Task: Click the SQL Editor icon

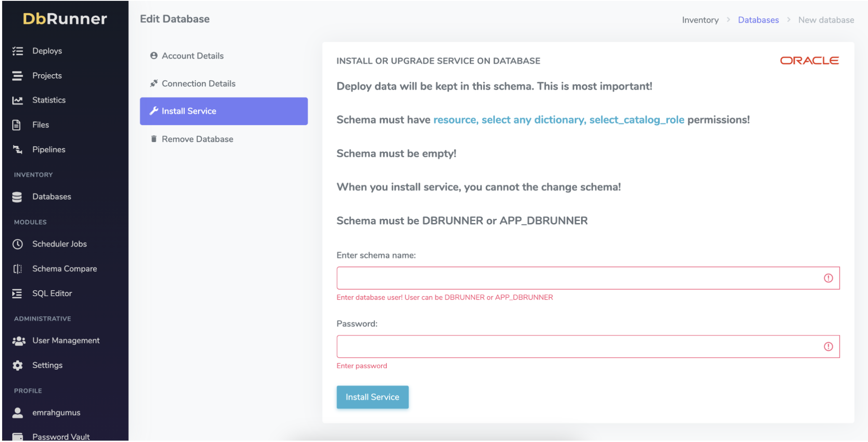Action: point(17,294)
